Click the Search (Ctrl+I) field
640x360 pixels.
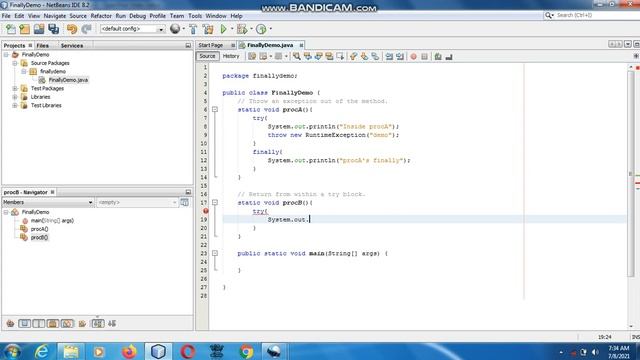click(592, 15)
